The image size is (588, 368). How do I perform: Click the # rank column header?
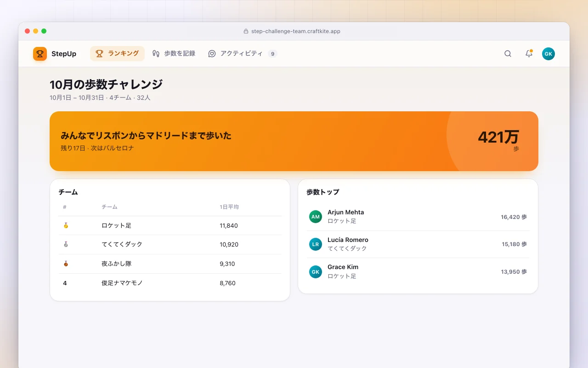[65, 207]
